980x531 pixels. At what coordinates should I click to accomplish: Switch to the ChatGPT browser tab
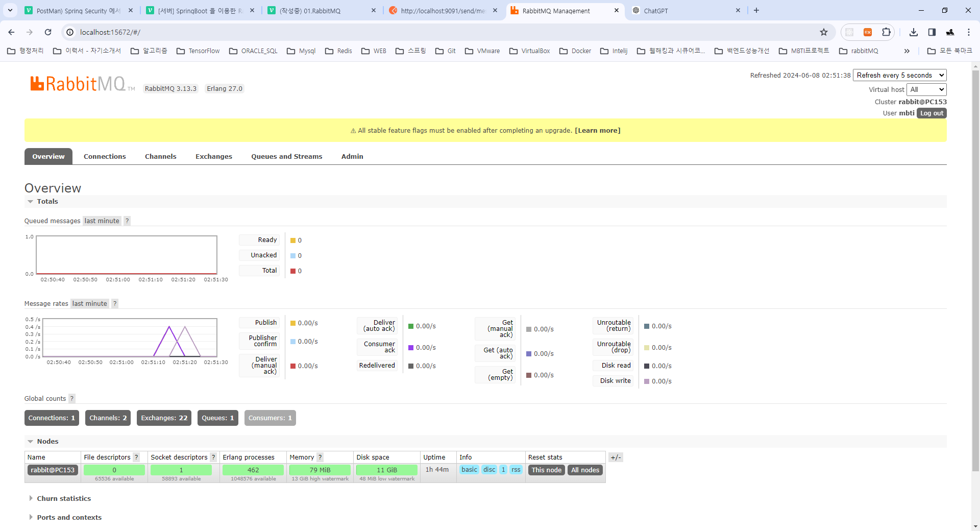tap(686, 11)
